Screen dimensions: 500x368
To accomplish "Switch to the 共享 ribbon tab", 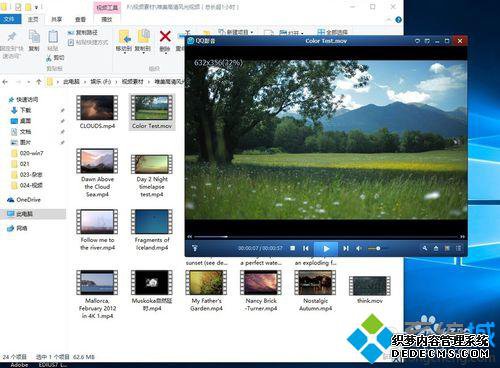I will (56, 19).
